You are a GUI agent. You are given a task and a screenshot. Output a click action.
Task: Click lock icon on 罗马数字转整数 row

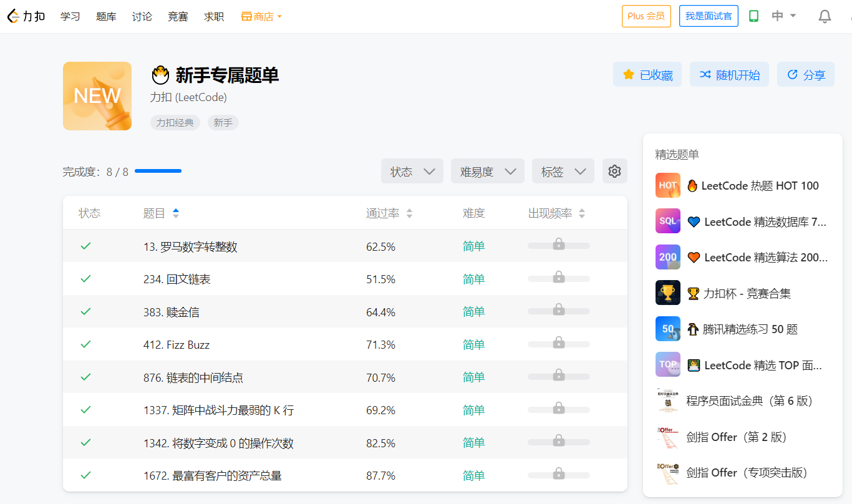pyautogui.click(x=559, y=245)
